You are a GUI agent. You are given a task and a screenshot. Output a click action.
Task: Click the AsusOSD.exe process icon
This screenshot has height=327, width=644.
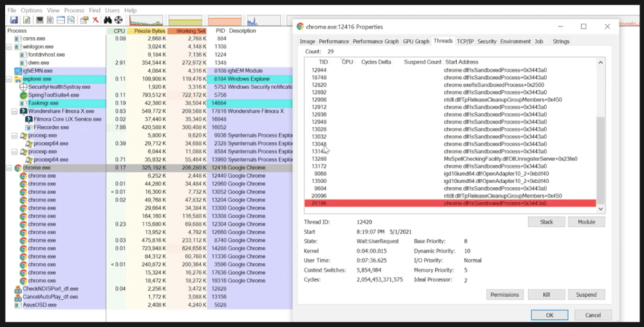17,305
